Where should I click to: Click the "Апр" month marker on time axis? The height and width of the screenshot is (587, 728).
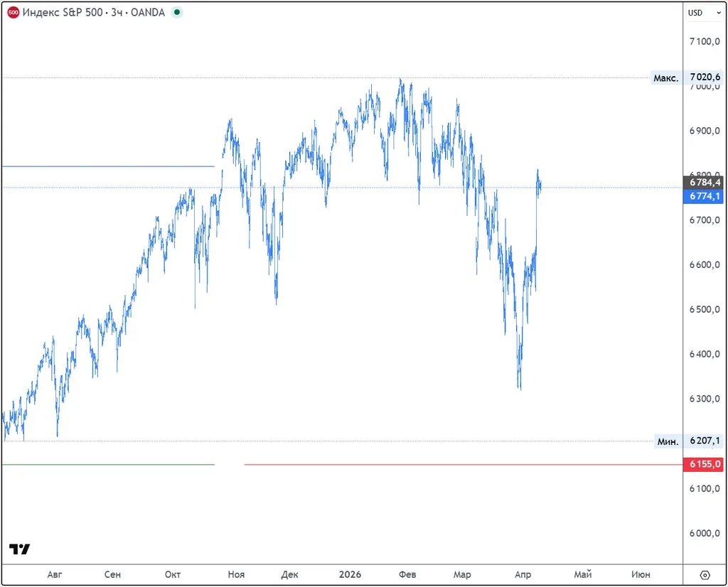tap(523, 574)
